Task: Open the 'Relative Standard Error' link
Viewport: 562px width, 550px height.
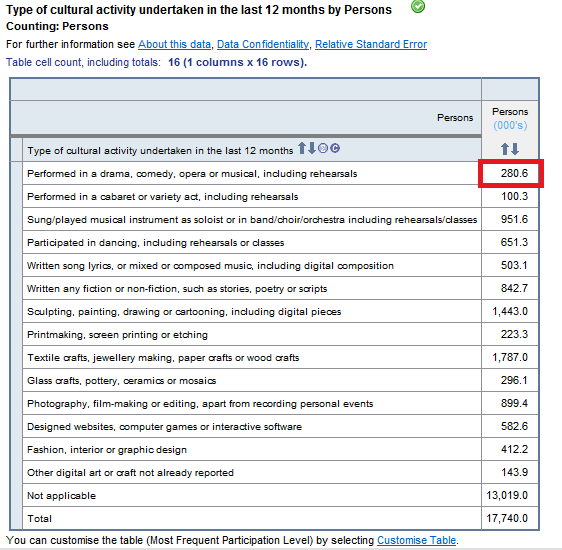Action: 371,44
